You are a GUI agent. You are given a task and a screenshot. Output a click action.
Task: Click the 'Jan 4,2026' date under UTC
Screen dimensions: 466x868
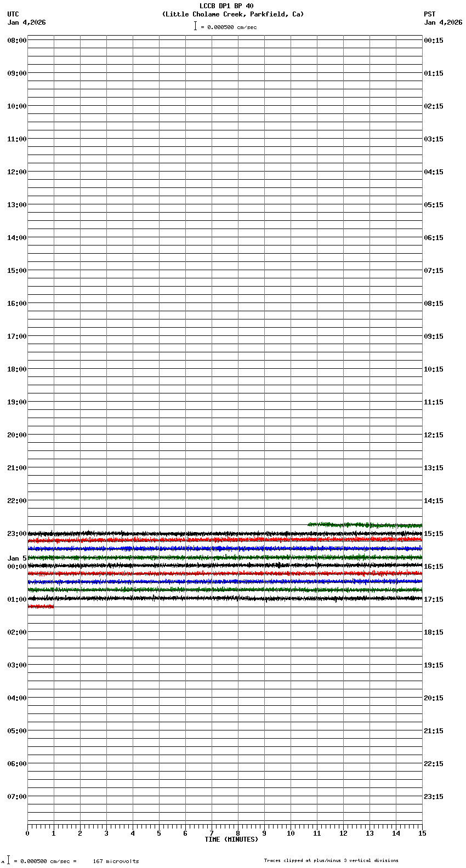pos(27,22)
